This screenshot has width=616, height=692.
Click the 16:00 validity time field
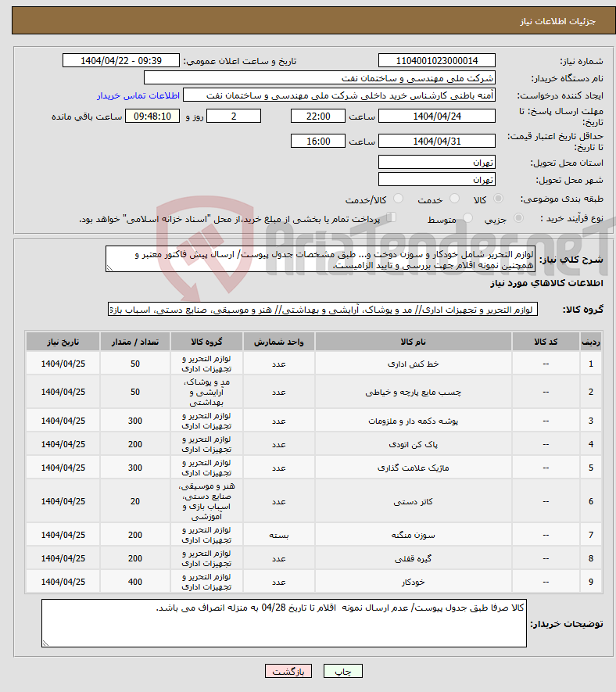(x=317, y=142)
